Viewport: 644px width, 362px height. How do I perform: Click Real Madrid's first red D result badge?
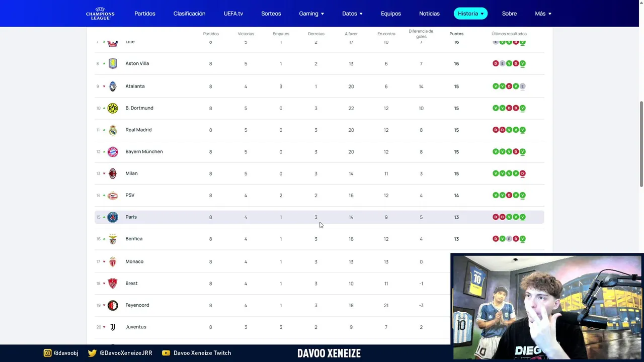496,130
